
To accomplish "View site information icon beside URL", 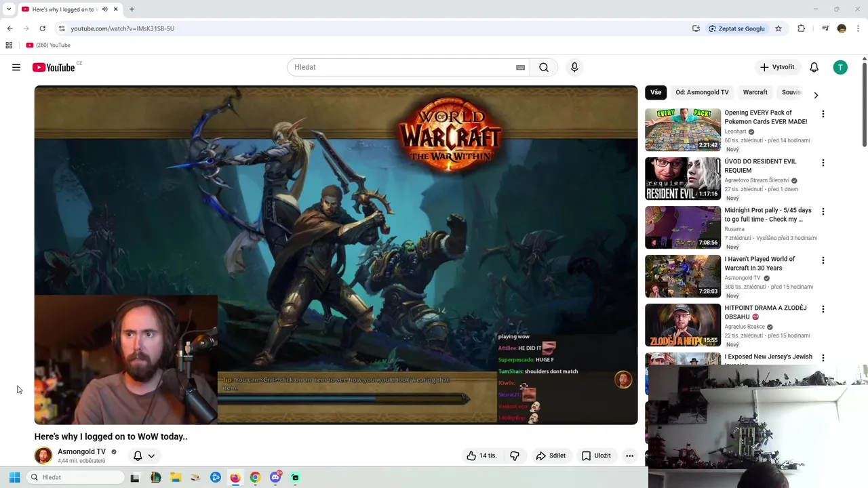I will pos(62,28).
